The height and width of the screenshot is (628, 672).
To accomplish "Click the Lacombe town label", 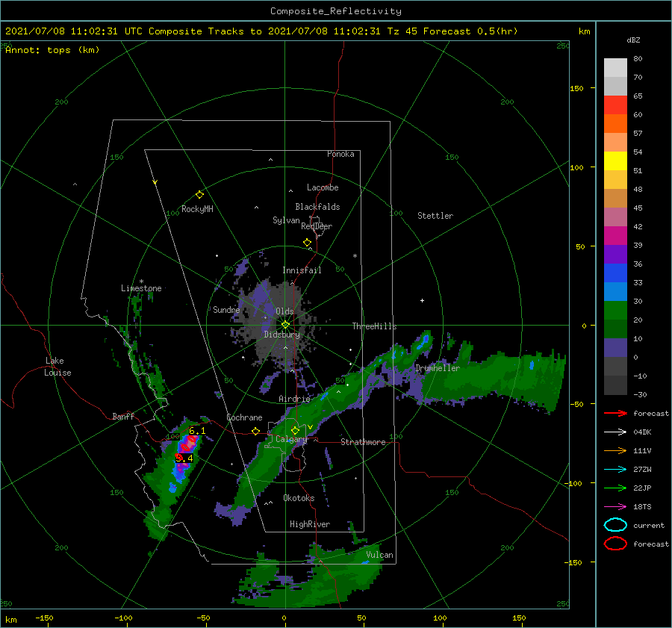I will point(323,187).
